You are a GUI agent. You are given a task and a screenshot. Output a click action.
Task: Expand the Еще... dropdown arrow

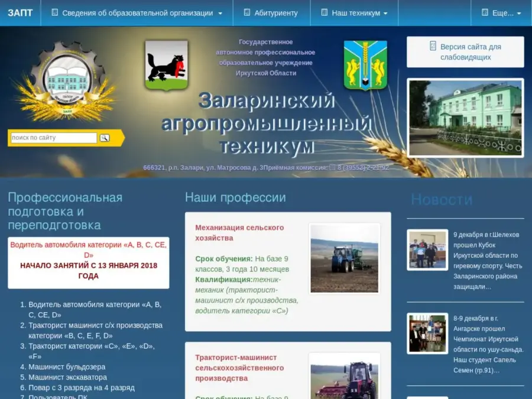pos(519,14)
